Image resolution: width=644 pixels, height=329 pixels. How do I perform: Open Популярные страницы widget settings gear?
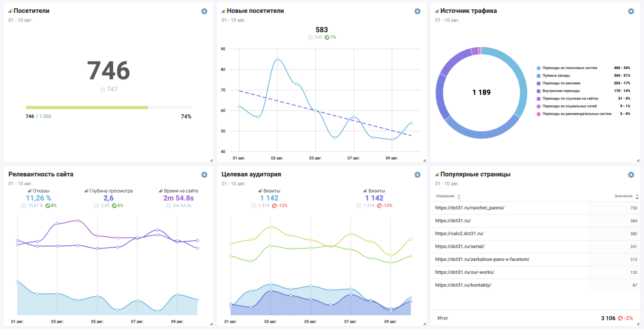(x=631, y=175)
